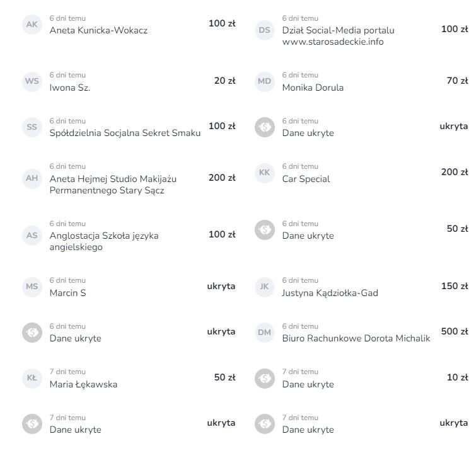Select the DM avatar for Biuro Rachunkowe
Viewport: 476px width, 451px height.
(x=264, y=333)
